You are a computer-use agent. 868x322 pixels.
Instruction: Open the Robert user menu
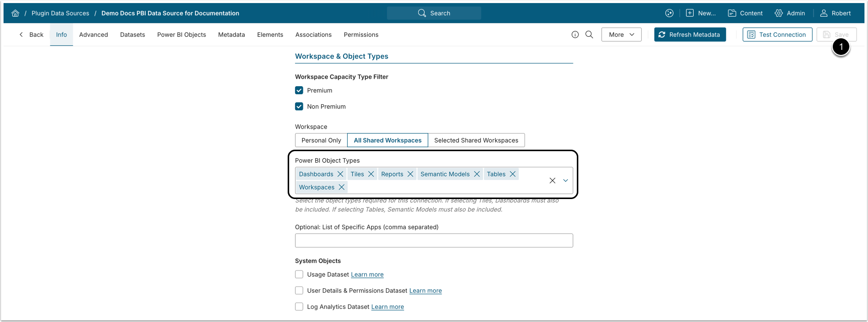point(835,13)
